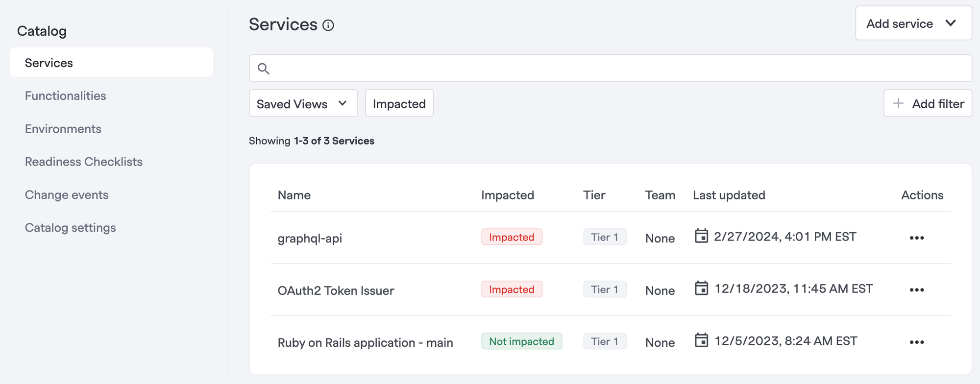Click the Impacted column header

508,195
